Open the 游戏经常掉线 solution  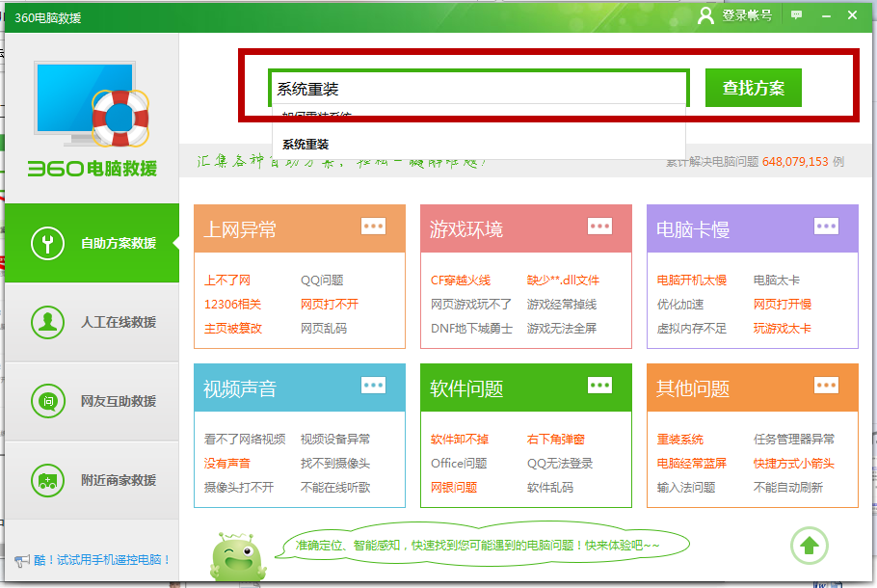tap(562, 305)
